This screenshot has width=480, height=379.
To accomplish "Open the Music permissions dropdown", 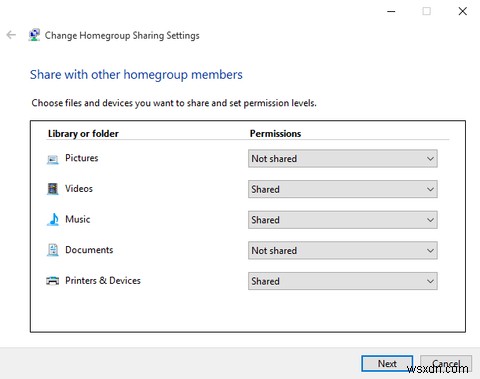I will pos(343,220).
